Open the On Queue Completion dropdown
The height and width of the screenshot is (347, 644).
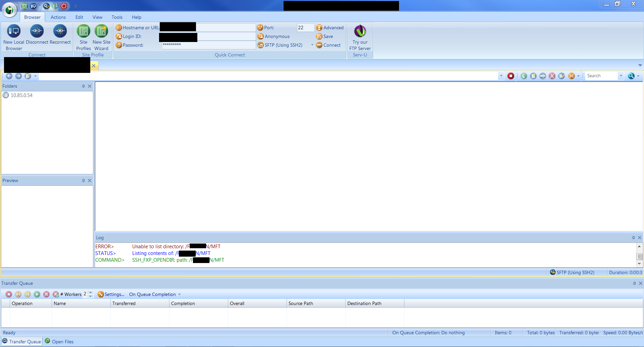(154, 294)
